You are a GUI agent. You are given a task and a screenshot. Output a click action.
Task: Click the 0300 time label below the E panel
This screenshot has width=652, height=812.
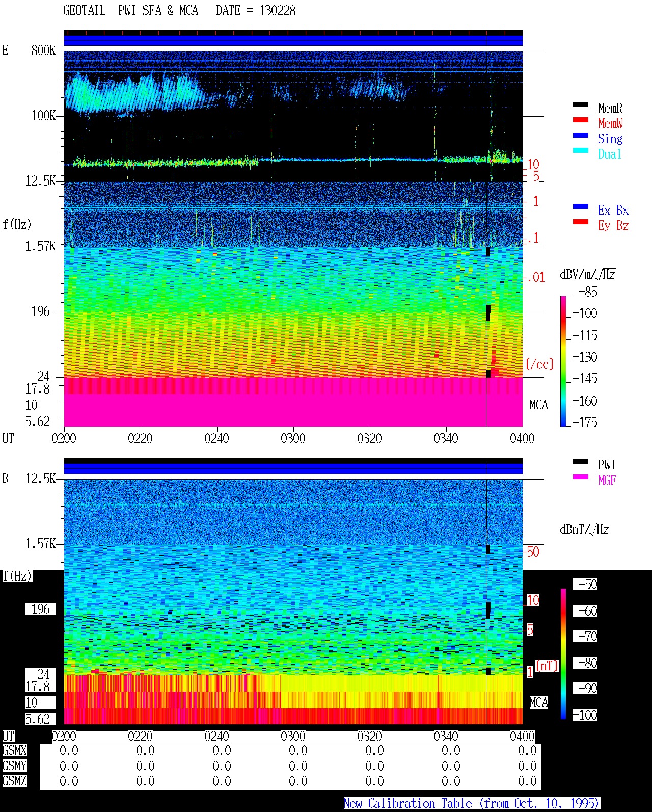(293, 439)
